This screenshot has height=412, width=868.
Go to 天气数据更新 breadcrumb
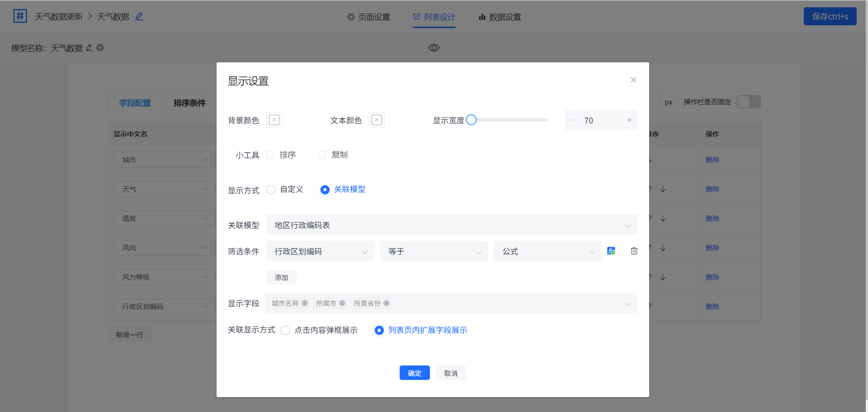point(59,17)
